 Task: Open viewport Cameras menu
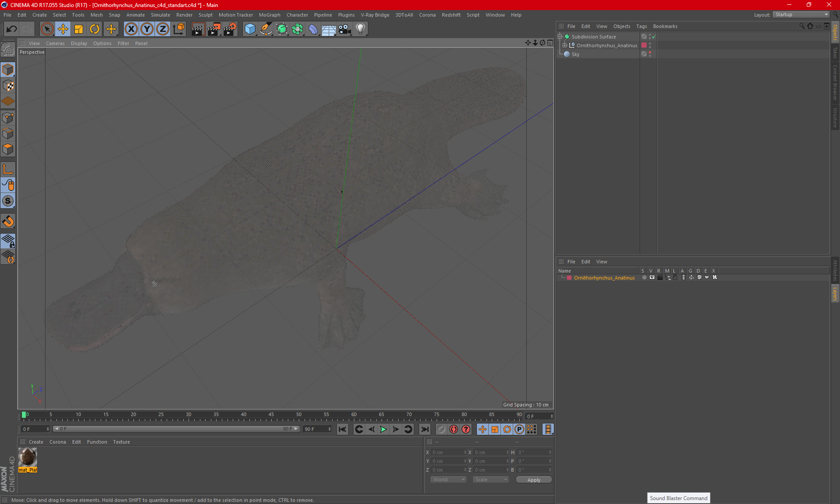pyautogui.click(x=55, y=43)
